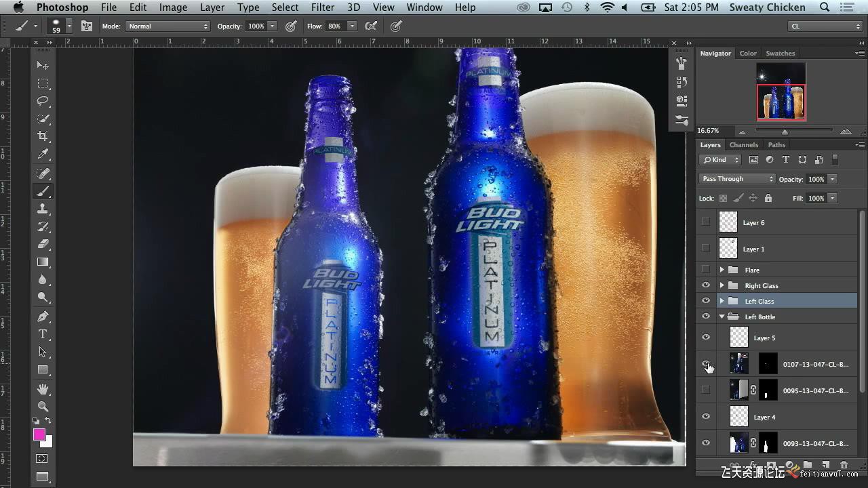
Task: Select the Brush tool in toolbar
Action: pyautogui.click(x=43, y=191)
